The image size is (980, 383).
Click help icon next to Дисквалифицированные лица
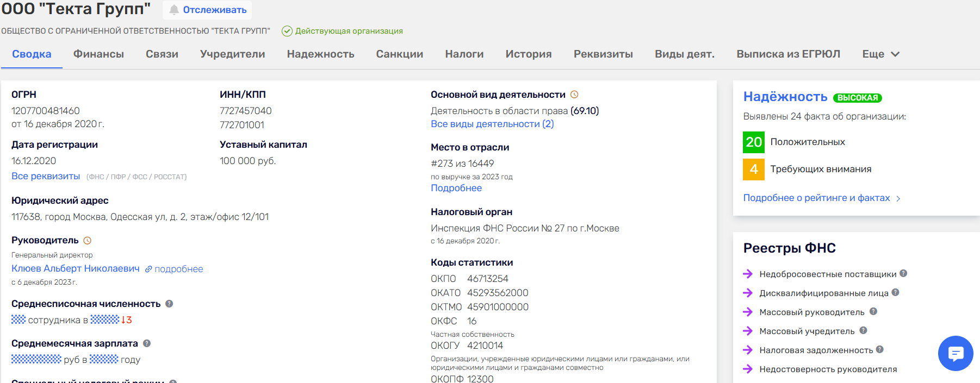point(896,292)
